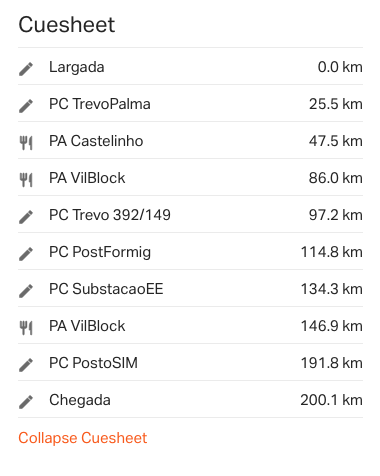Click pencil icon beside Chegada
380x476 pixels.
point(26,402)
